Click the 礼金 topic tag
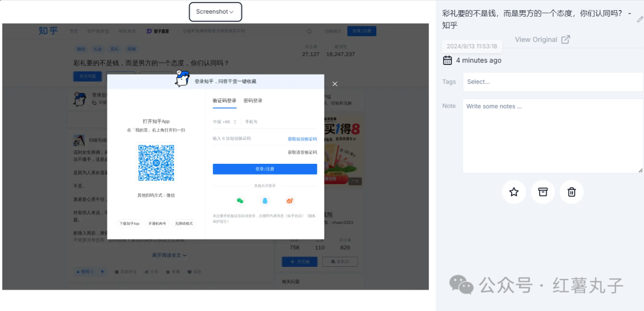This screenshot has height=311, width=644. 98,49
